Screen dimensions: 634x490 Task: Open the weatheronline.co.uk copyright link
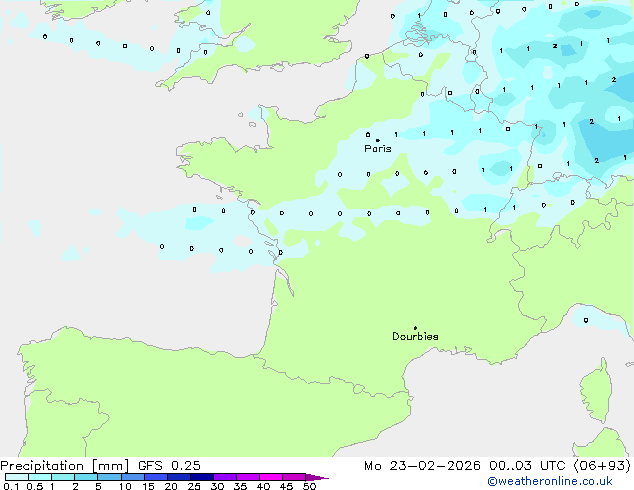(550, 481)
